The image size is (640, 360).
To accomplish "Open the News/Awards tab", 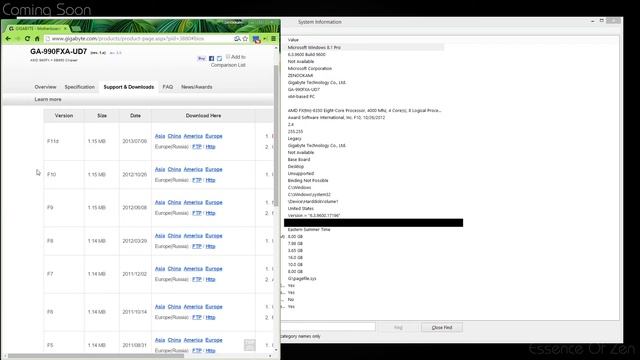I will (197, 87).
